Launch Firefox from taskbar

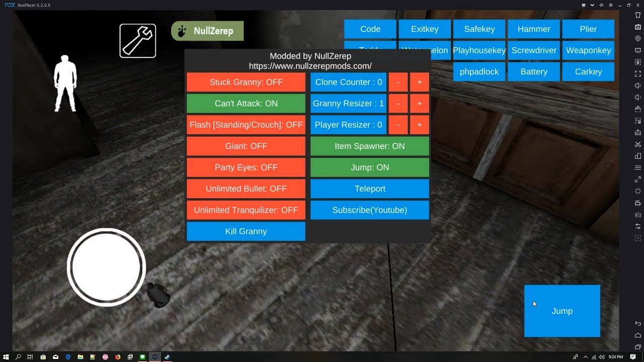pyautogui.click(x=118, y=357)
